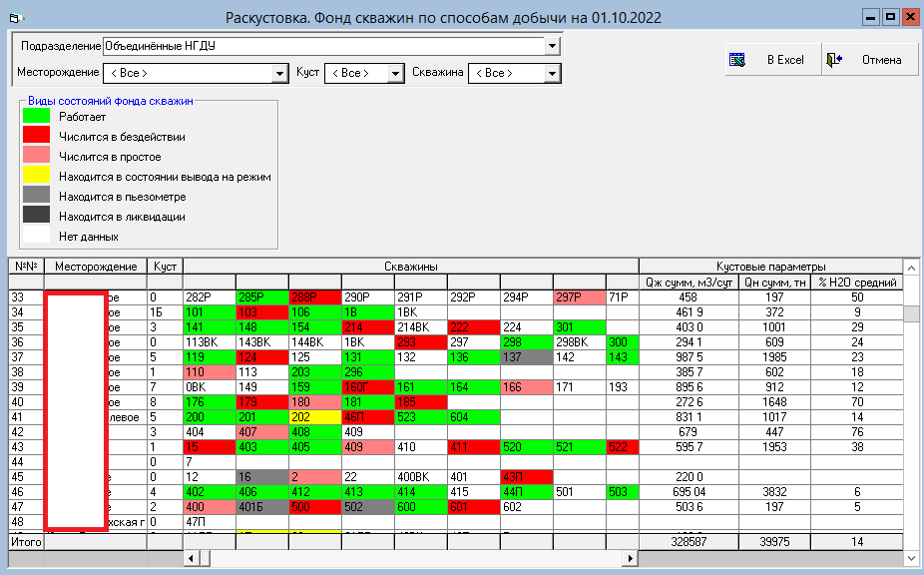Click the Excel export icon
The width and height of the screenshot is (924, 575).
coord(736,60)
